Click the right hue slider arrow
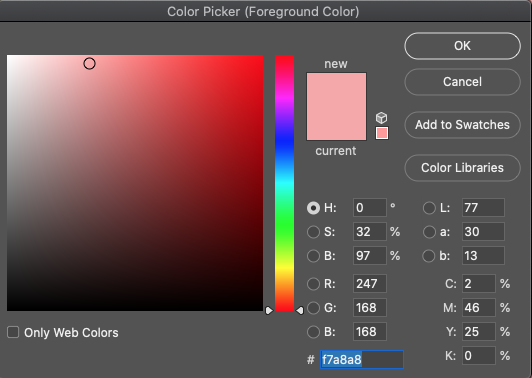 point(300,310)
